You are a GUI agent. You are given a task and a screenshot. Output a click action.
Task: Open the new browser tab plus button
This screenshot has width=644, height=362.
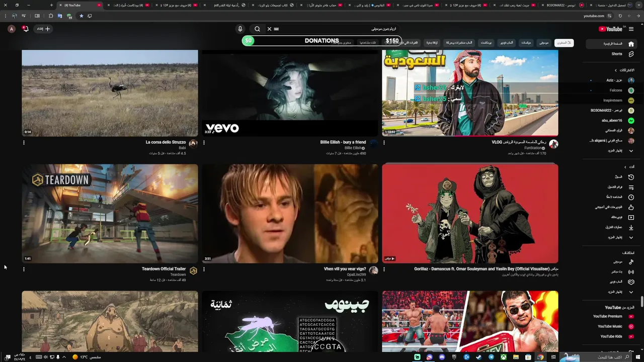51,5
